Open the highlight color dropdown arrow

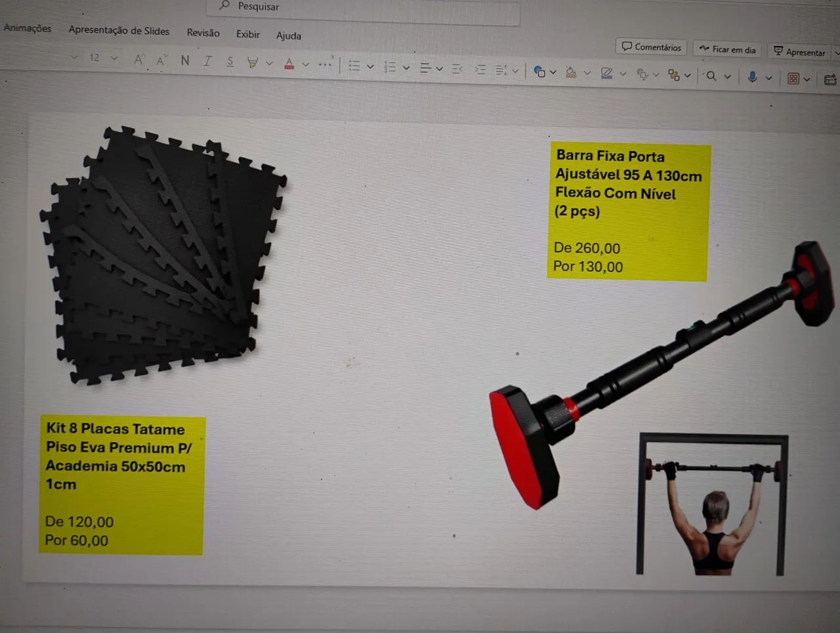click(269, 63)
